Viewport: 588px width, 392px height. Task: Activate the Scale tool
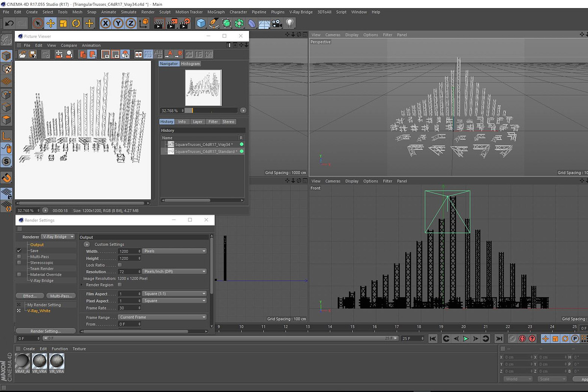pos(63,23)
